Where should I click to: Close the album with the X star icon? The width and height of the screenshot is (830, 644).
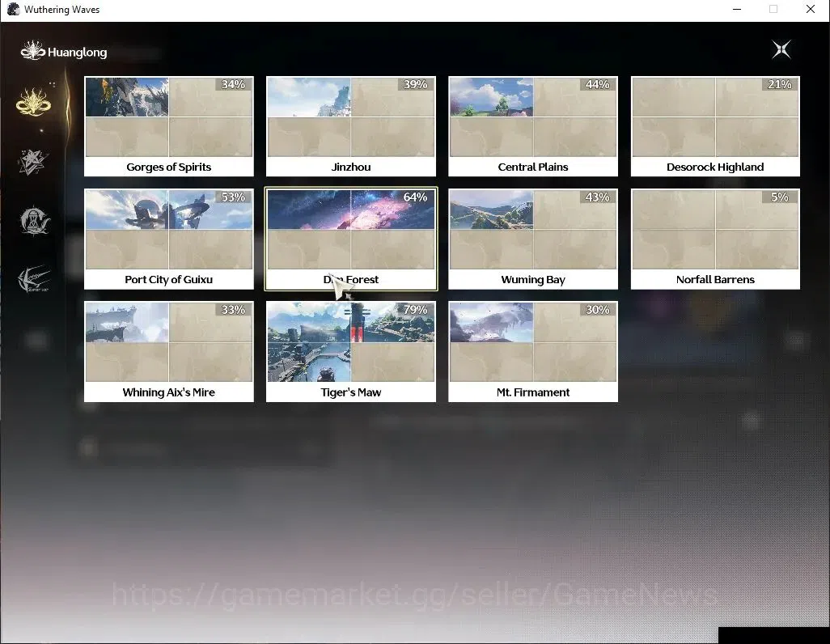[x=781, y=50]
